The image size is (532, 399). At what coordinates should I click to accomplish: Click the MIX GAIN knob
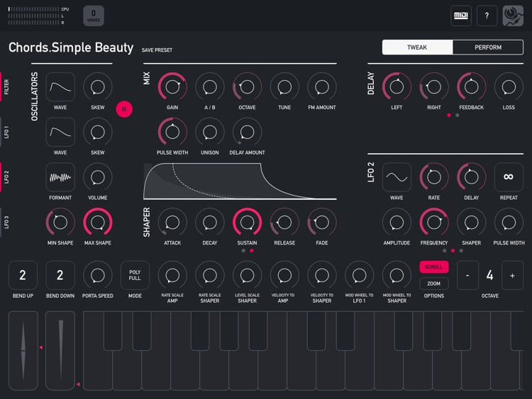172,86
